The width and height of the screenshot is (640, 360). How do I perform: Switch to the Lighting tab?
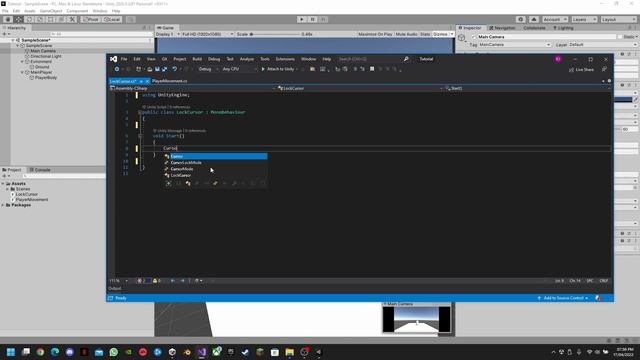tap(564, 28)
